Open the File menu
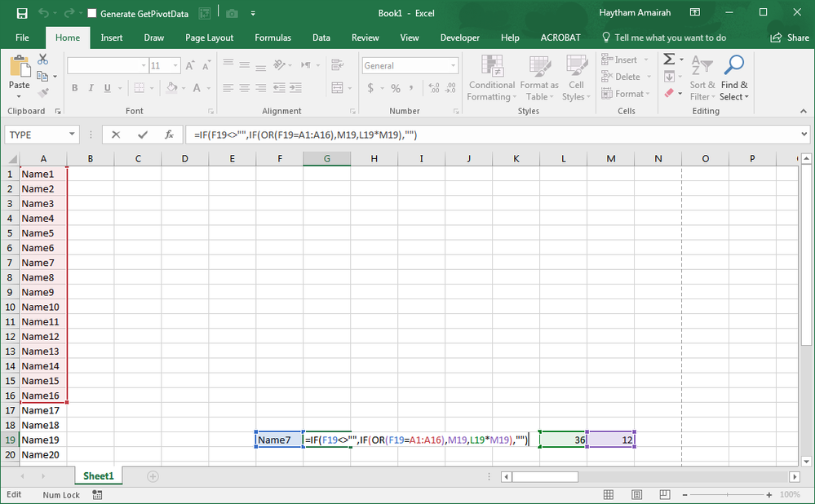815x504 pixels. pyautogui.click(x=22, y=38)
